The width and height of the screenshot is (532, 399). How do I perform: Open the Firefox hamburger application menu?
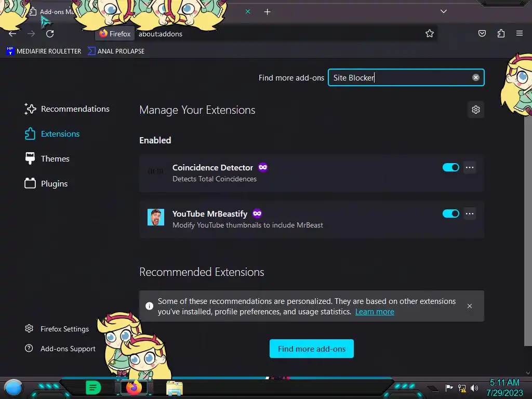coord(519,33)
